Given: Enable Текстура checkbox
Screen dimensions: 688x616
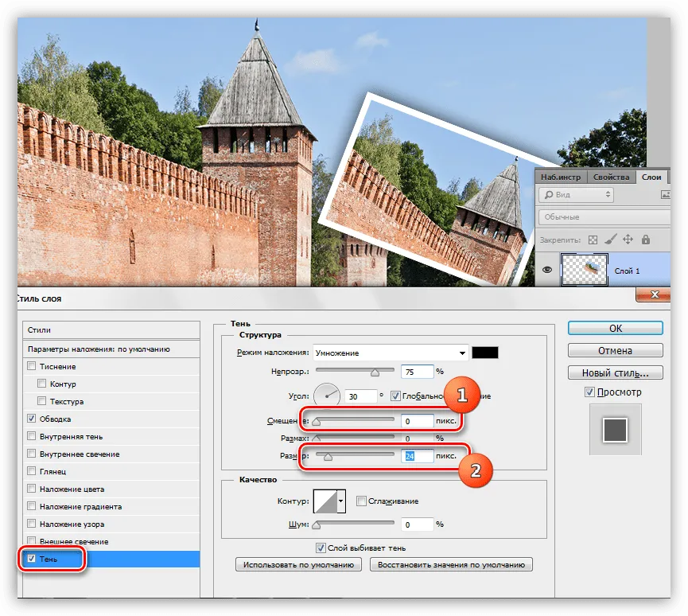Looking at the screenshot, I should (41, 400).
